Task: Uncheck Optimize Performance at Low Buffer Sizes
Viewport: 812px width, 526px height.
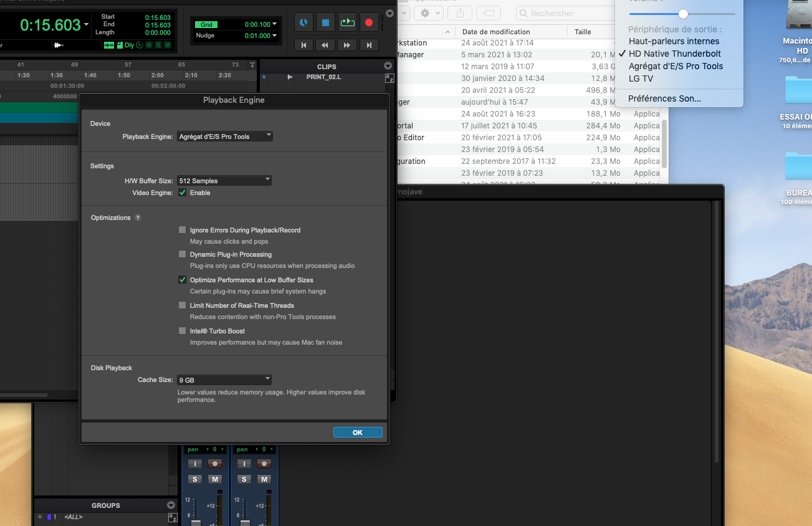Action: pos(183,280)
